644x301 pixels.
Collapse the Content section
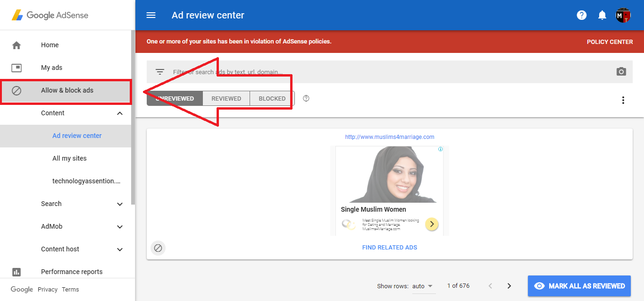coord(120,113)
